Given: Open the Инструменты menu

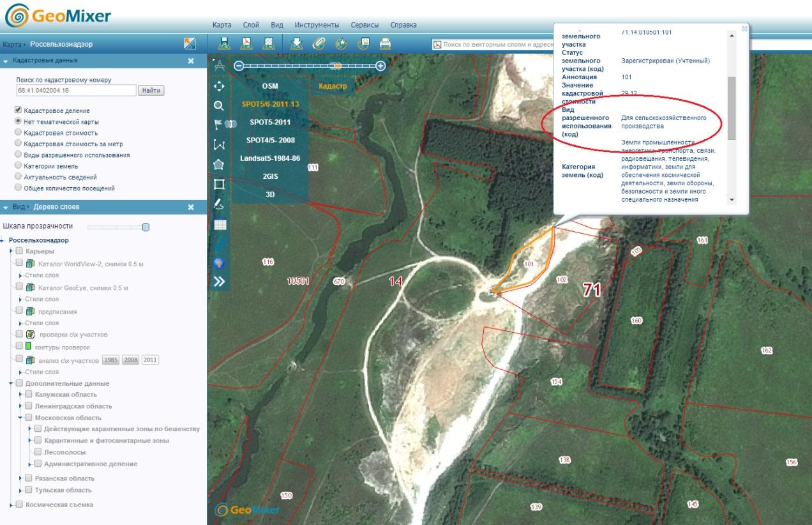Looking at the screenshot, I should coord(317,25).
